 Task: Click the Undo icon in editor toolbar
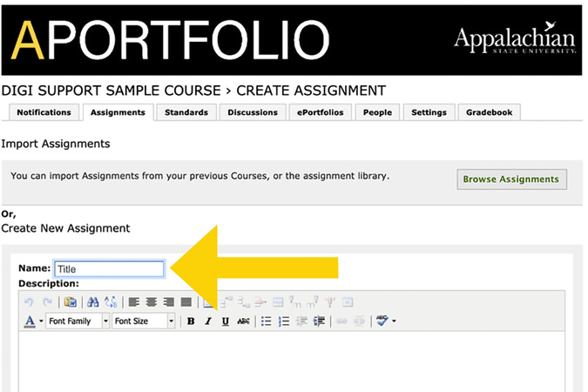tap(29, 302)
